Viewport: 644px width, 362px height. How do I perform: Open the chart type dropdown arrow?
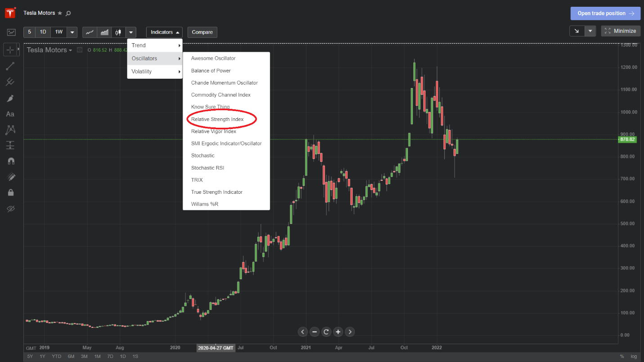(131, 32)
